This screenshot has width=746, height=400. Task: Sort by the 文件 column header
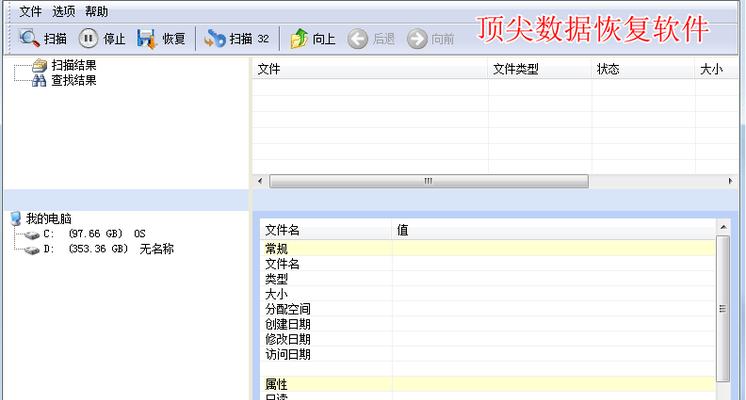[x=370, y=69]
